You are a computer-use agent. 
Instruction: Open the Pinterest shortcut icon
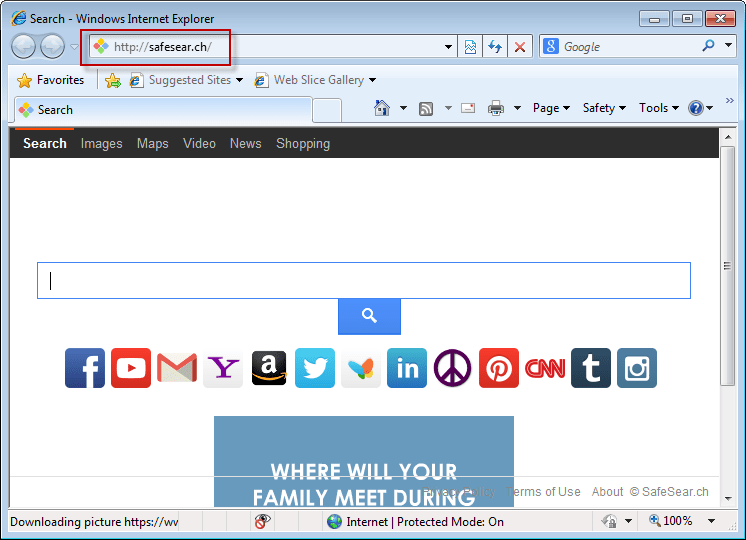pos(499,368)
